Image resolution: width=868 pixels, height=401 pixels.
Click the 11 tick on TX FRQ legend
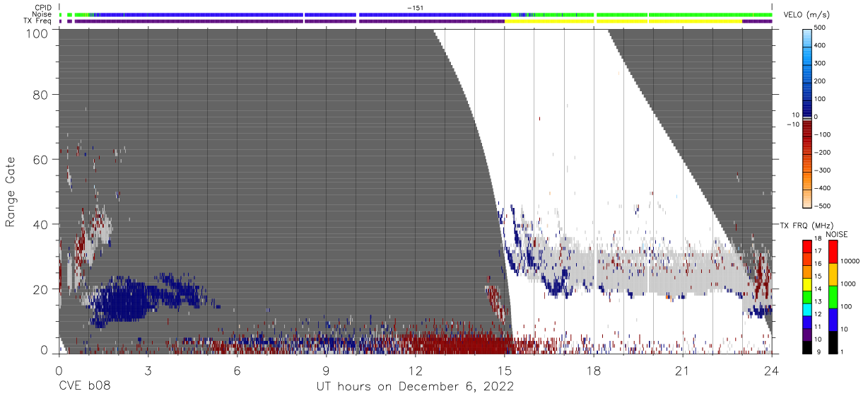coord(818,327)
